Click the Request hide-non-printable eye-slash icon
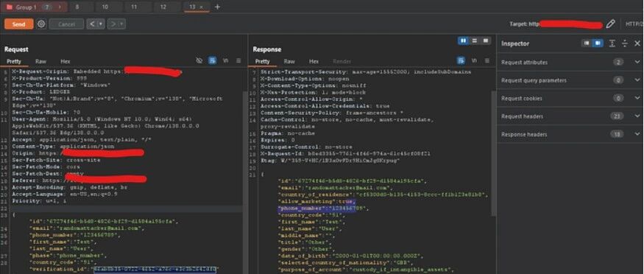The height and width of the screenshot is (274, 644). [199, 61]
